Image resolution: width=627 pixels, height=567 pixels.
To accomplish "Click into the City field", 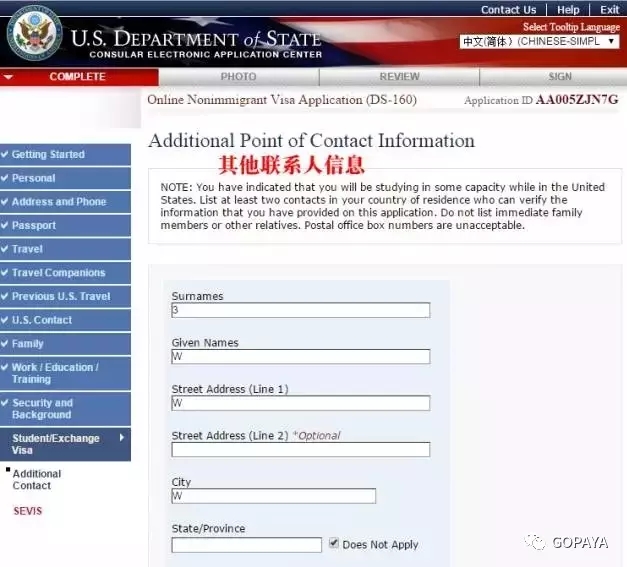I will click(x=274, y=496).
